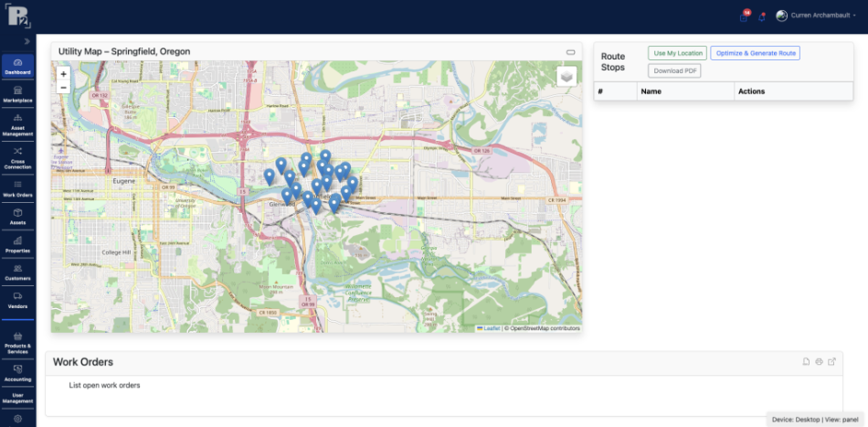Open the Marketplace sidebar icon
This screenshot has width=868, height=427.
[x=17, y=93]
